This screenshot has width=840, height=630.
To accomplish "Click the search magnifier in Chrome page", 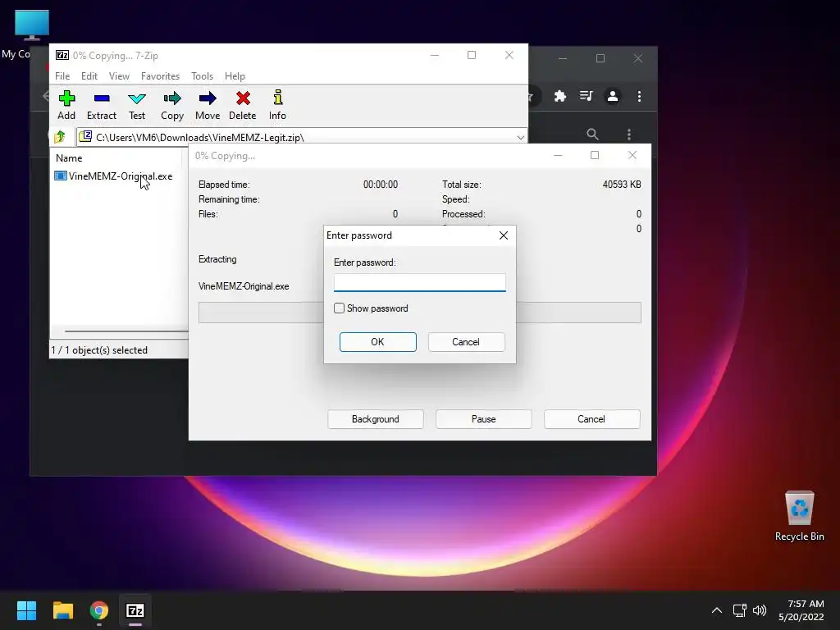I will pyautogui.click(x=592, y=134).
